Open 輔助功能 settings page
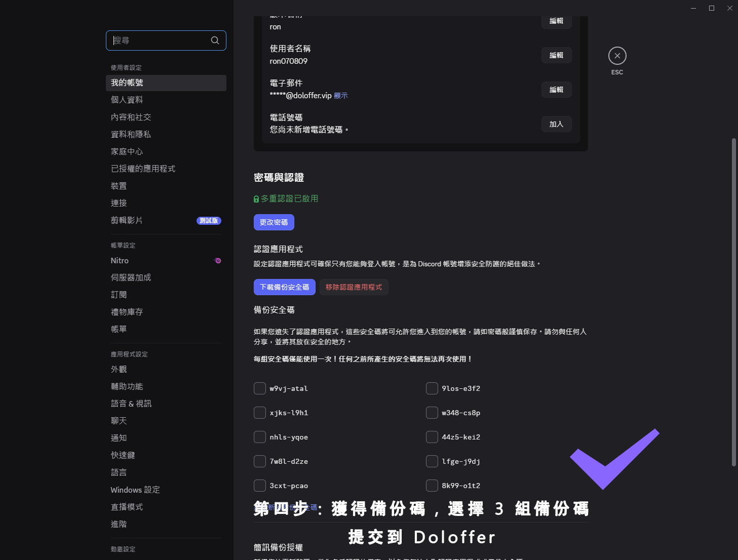 (x=166, y=387)
